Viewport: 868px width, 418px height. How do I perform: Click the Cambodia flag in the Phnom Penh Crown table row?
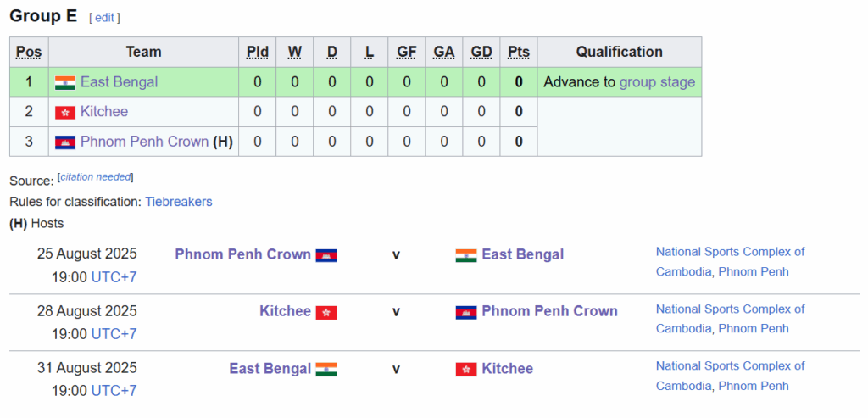(64, 142)
